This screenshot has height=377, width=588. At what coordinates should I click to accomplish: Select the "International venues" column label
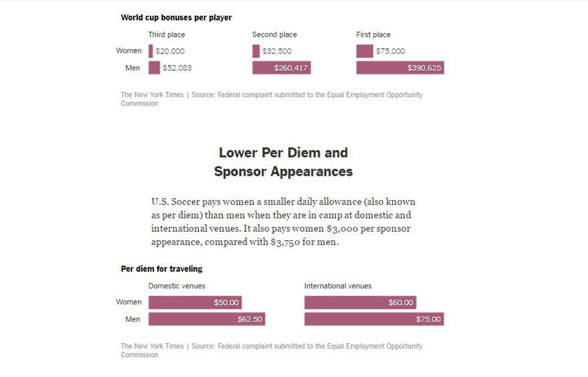coord(338,286)
